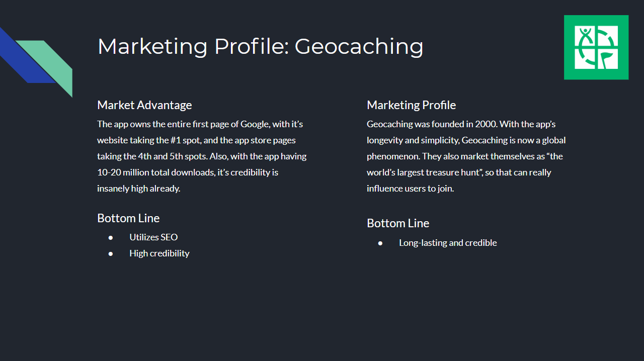Click the 'Long-lasting and credible' bullet text

448,243
